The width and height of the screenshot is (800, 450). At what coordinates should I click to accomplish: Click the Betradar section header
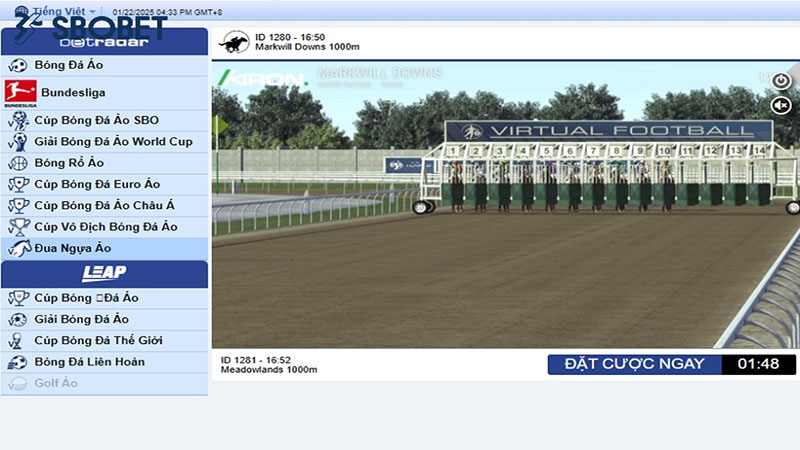pyautogui.click(x=105, y=41)
